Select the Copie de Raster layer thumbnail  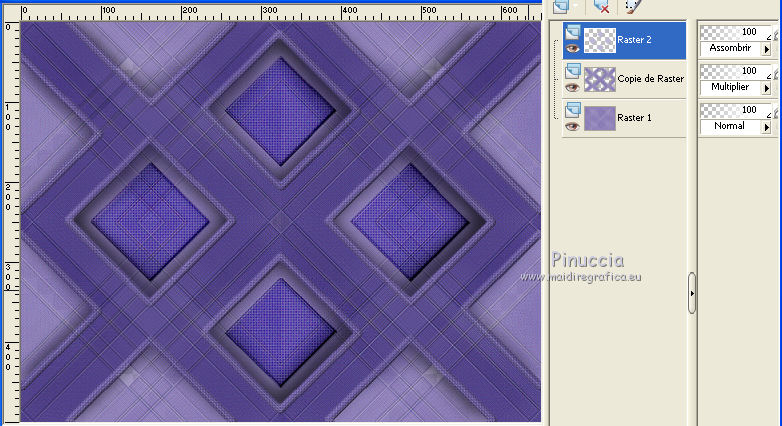click(599, 79)
